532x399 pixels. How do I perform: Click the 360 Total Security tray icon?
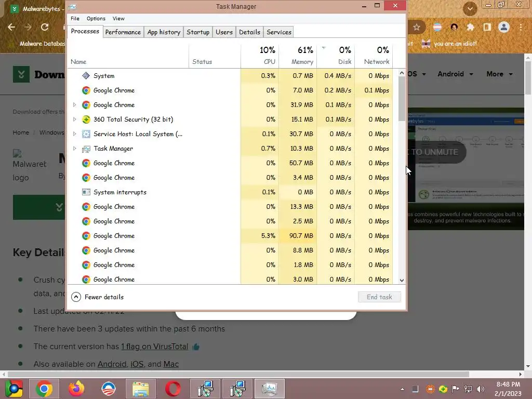[x=443, y=389]
